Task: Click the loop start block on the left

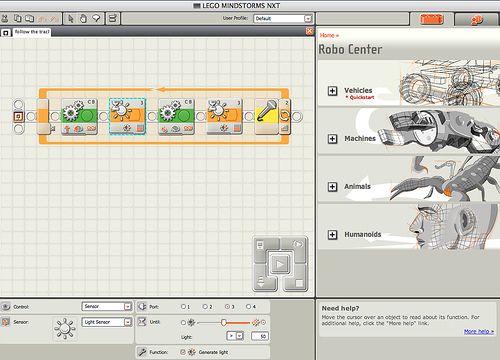Action: click(43, 116)
